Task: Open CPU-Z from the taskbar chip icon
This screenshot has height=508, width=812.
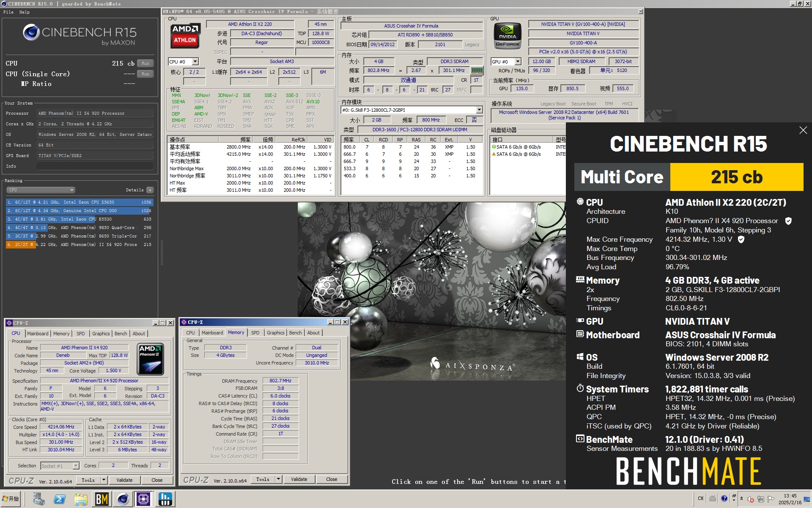Action: [x=143, y=499]
